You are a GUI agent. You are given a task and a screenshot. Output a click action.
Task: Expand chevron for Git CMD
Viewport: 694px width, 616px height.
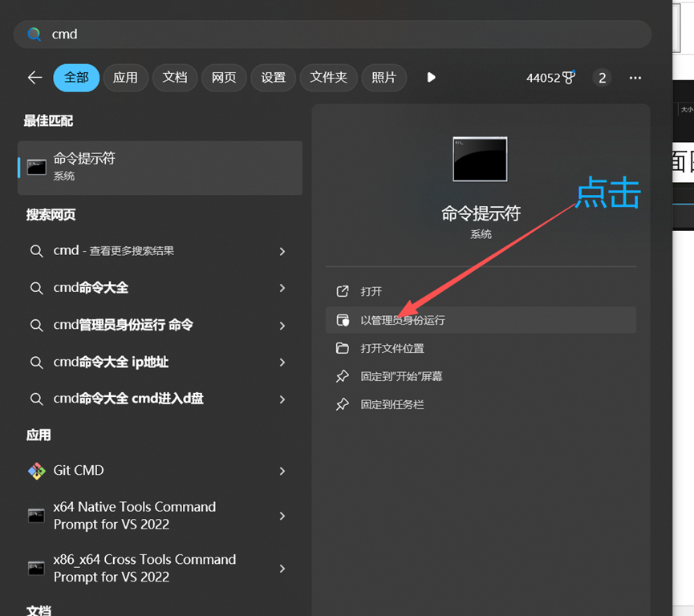click(282, 472)
